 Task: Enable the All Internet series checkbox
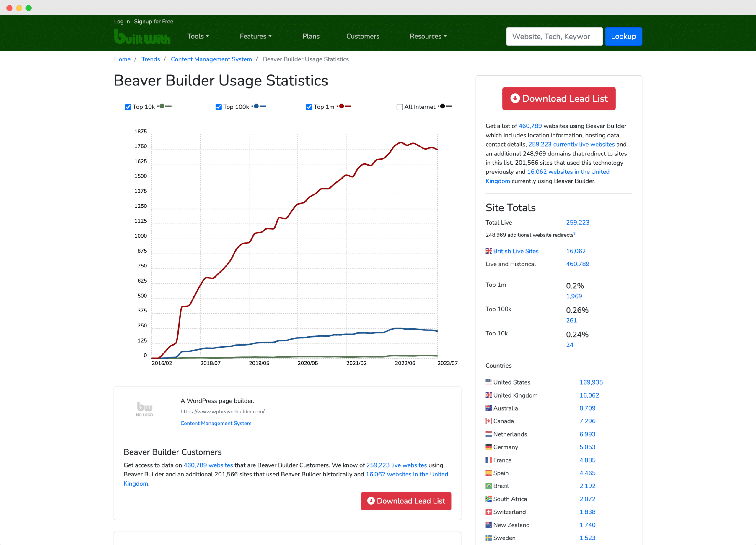pos(399,107)
